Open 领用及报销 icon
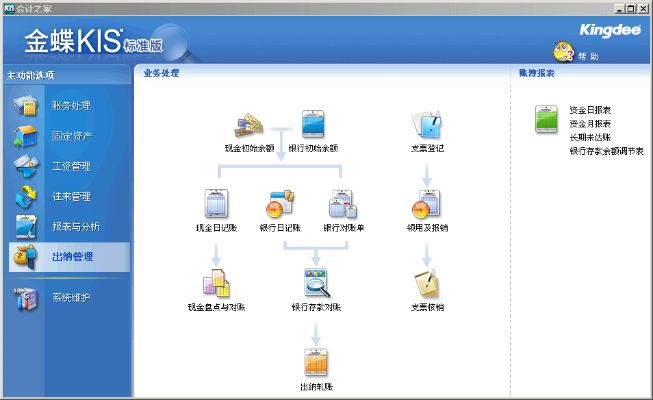 (x=427, y=204)
